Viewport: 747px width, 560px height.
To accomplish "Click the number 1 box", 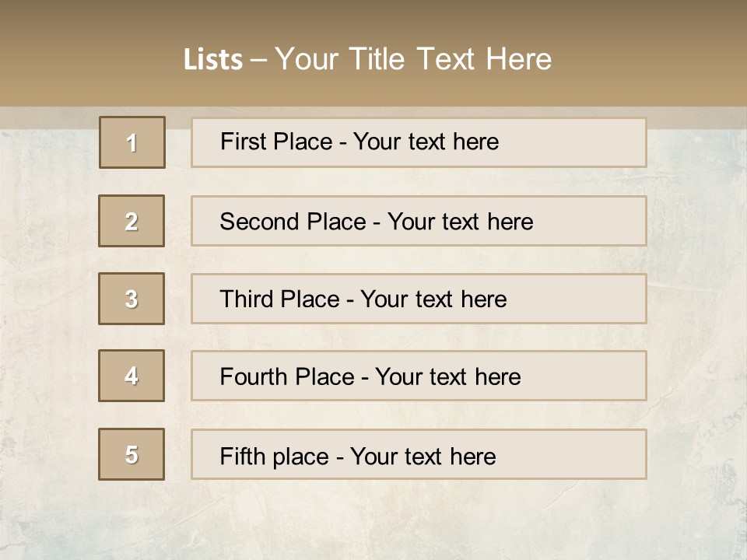I will 132,142.
